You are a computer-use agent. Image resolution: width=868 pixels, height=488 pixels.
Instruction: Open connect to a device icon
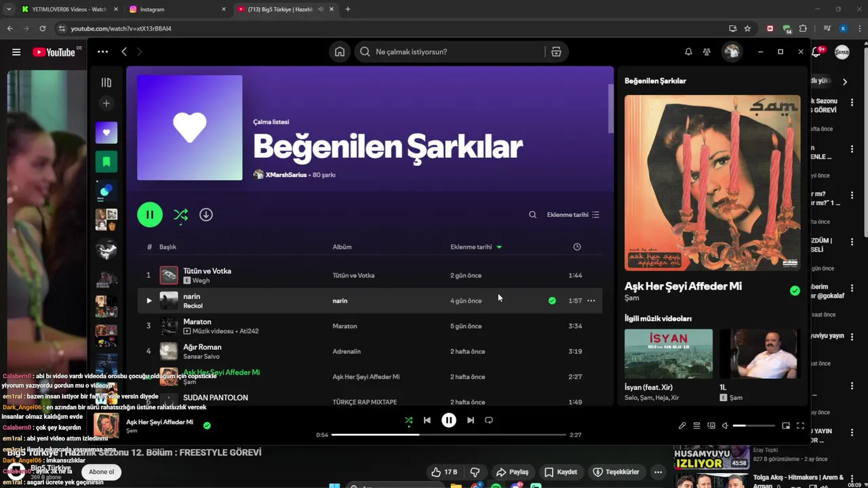point(711,426)
